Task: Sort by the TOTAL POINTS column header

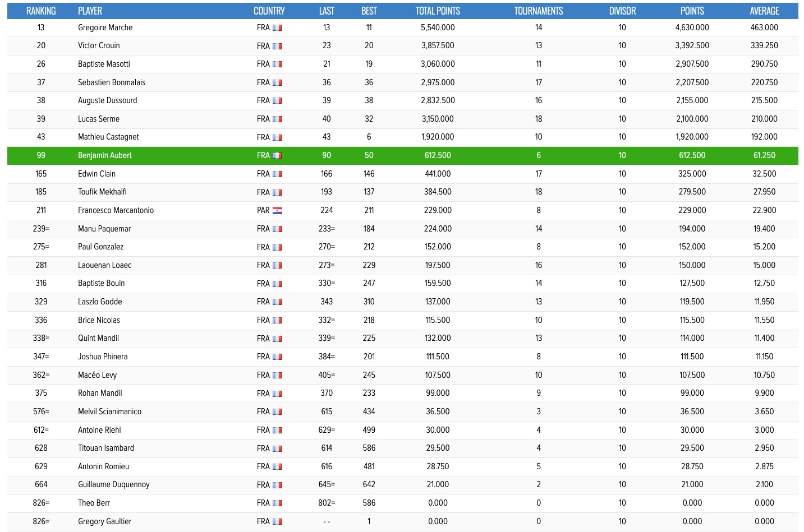Action: (438, 11)
